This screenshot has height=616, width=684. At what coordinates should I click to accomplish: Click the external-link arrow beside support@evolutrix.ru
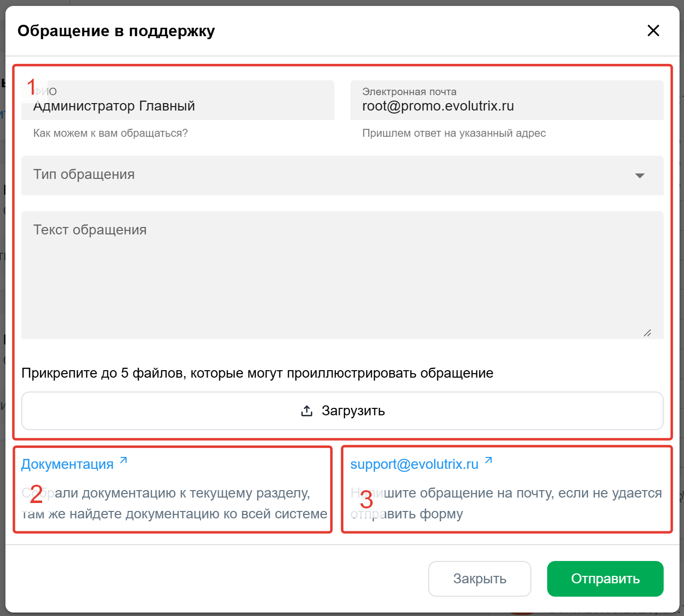(489, 460)
